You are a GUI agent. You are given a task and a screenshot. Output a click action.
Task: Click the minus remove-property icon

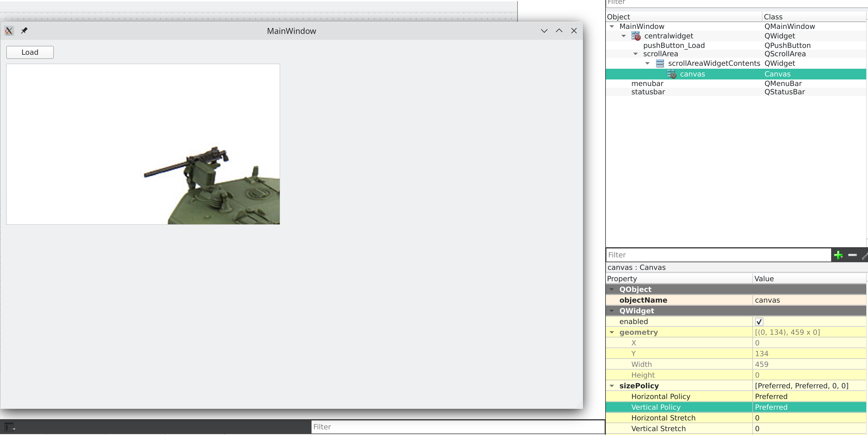853,255
